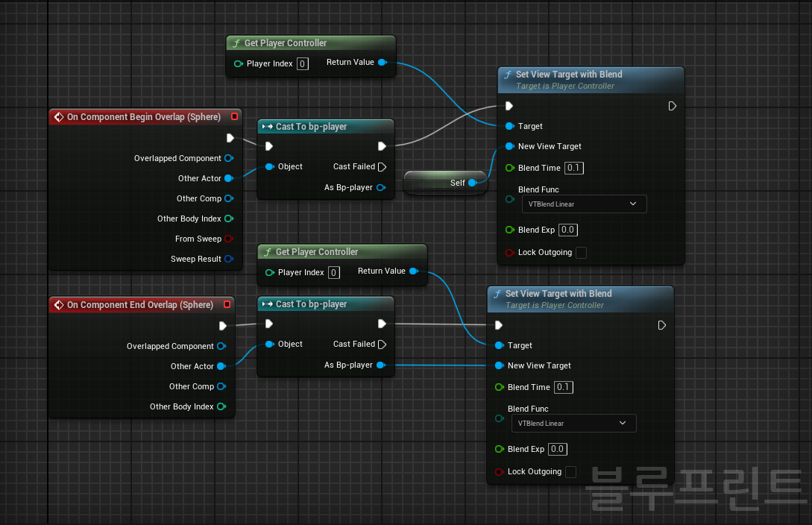812x525 pixels.
Task: Select Overlapped Component pin on End Overlap node
Action: [221, 346]
